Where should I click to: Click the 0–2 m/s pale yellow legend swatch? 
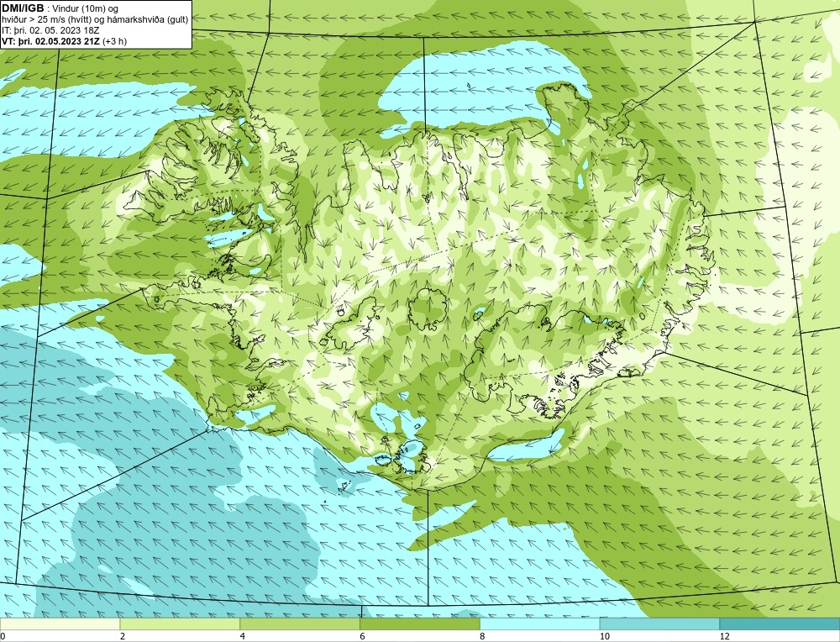[60, 624]
